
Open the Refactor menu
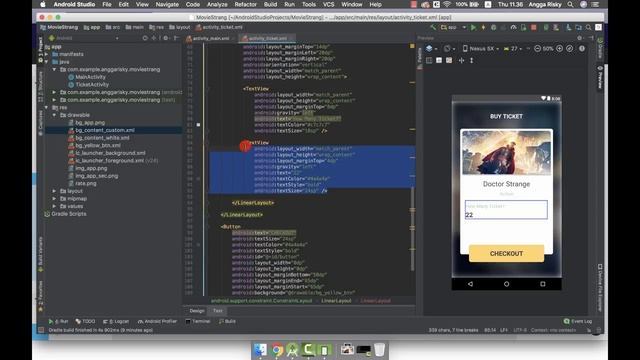[x=246, y=4]
